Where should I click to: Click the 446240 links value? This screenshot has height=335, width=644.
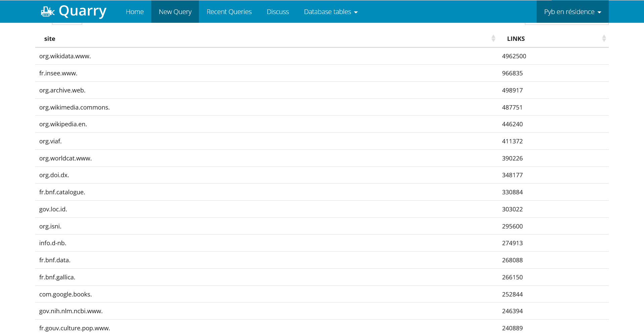point(512,124)
